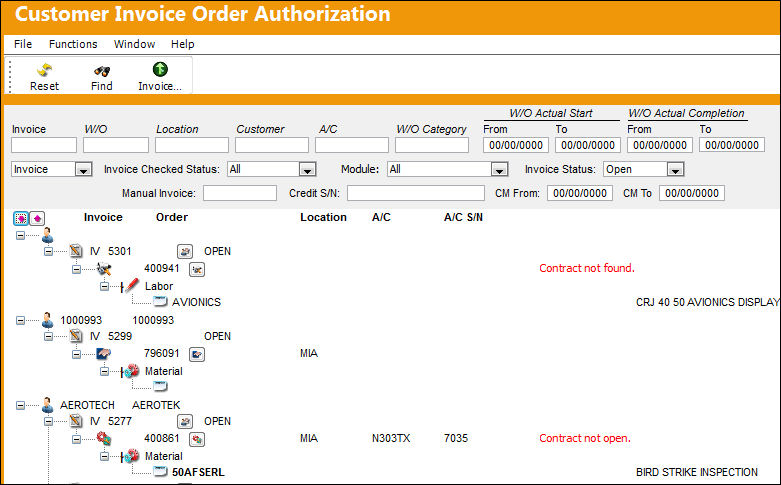Click the work order icon beside 400941

(x=104, y=269)
